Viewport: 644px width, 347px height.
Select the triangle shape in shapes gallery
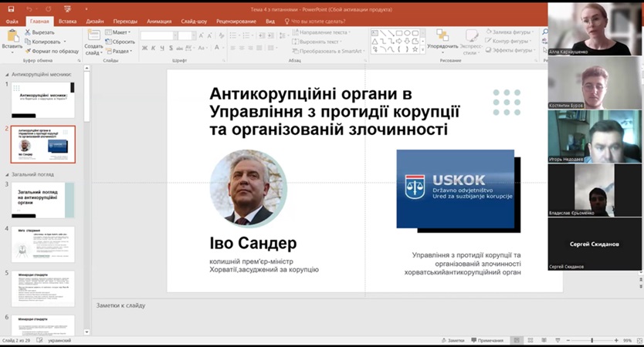pyautogui.click(x=375, y=41)
